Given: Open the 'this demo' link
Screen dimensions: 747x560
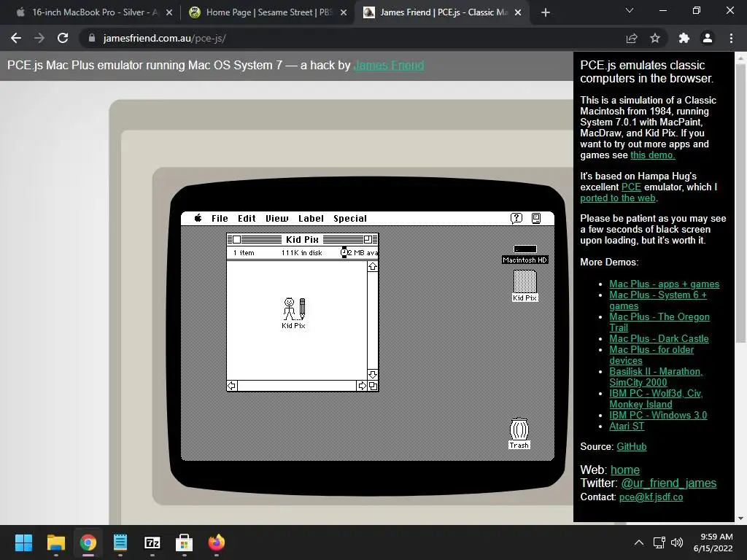Looking at the screenshot, I should coord(652,155).
